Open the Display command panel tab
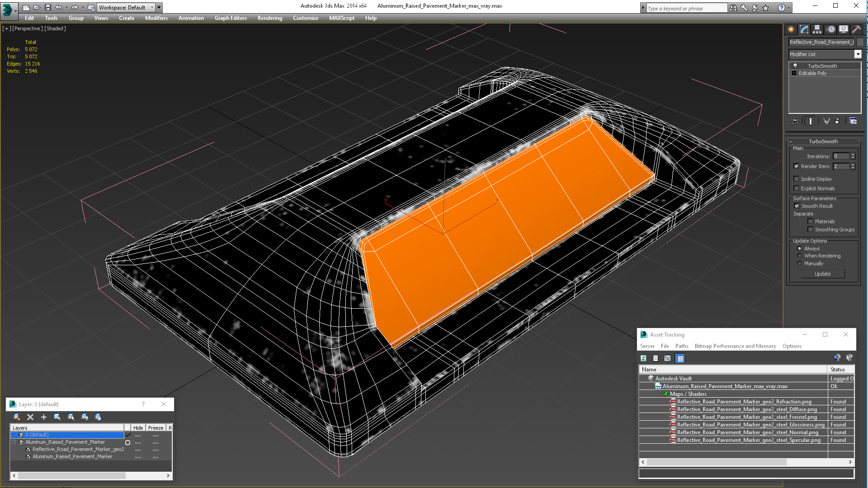 click(x=843, y=29)
